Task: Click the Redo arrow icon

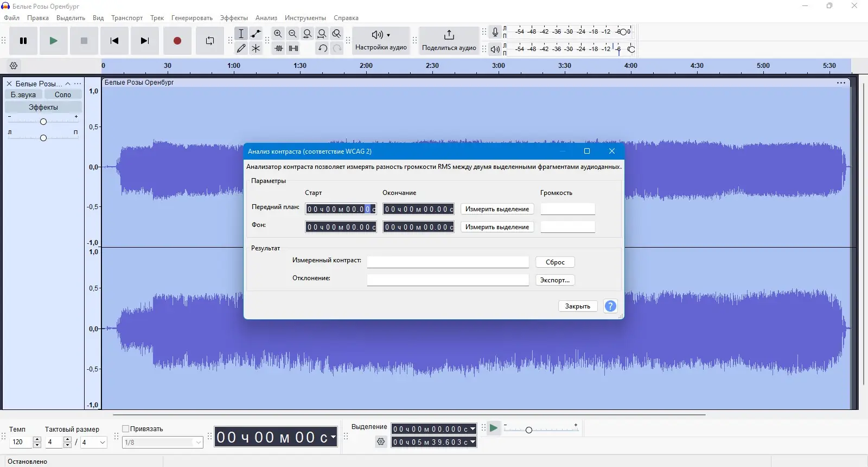Action: [337, 48]
